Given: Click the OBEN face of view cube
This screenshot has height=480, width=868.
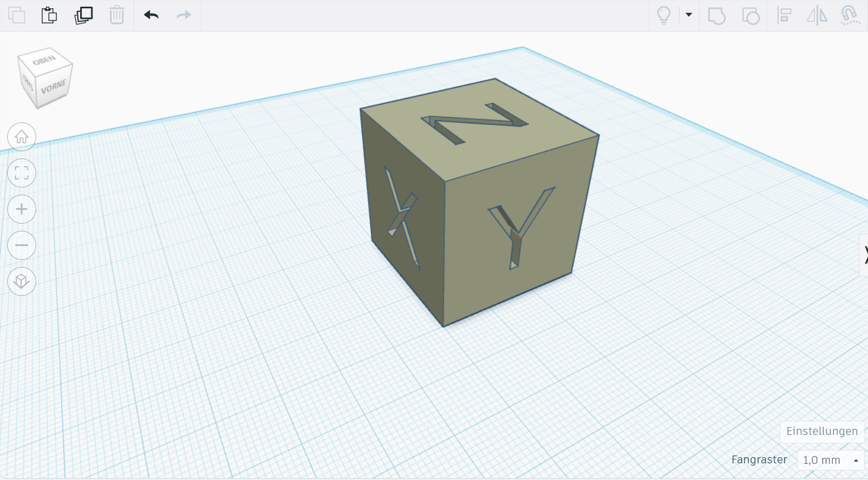Looking at the screenshot, I should pos(45,60).
